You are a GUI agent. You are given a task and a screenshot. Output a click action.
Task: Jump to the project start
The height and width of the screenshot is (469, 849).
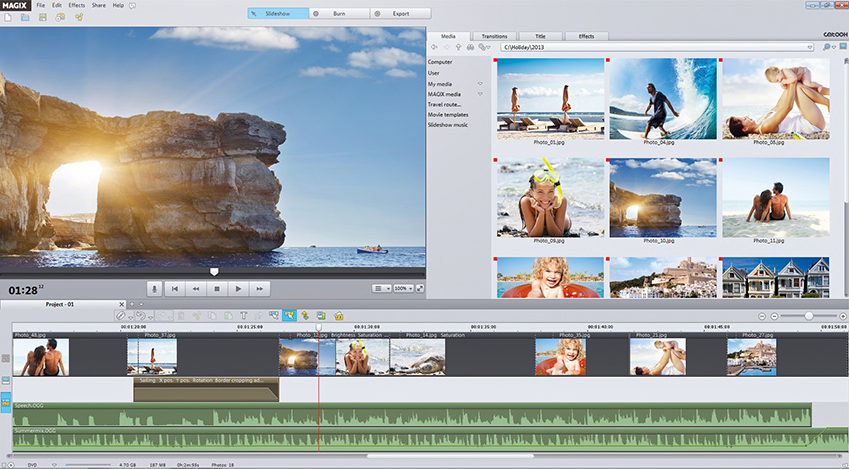click(174, 289)
